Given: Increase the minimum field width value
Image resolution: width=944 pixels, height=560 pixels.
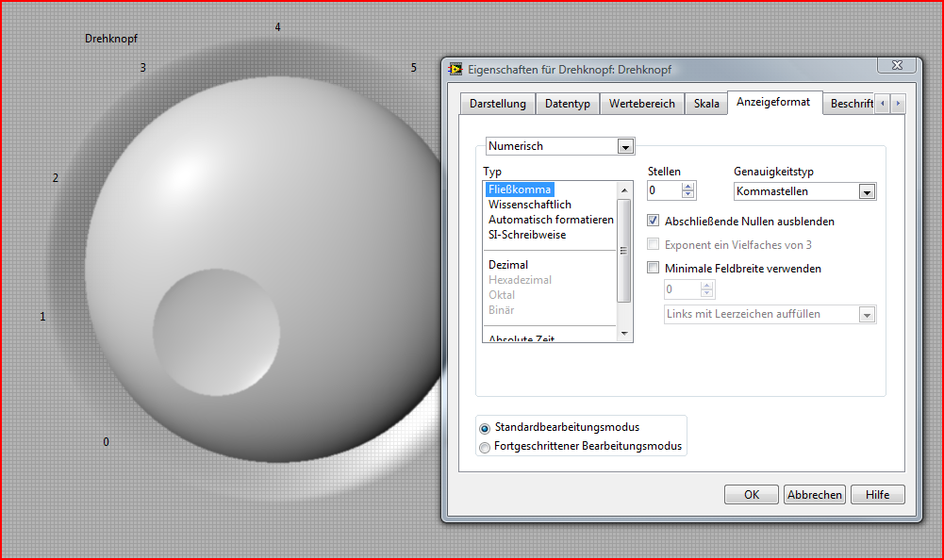Looking at the screenshot, I should (707, 286).
